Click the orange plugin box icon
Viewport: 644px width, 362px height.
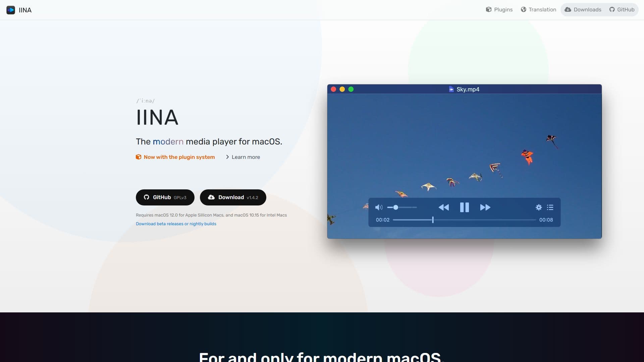(x=139, y=157)
